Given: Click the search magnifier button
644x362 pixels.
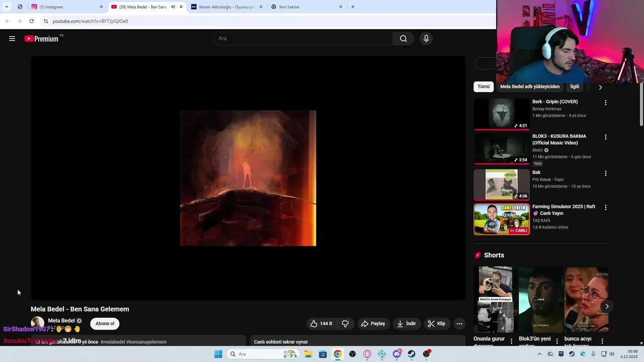Looking at the screenshot, I should pos(404,39).
